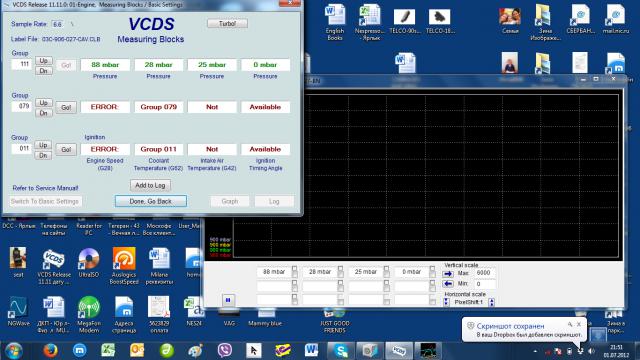Viewport: 640px width, 360px height.
Task: Click Dn for Group 079
Action: 44,113
